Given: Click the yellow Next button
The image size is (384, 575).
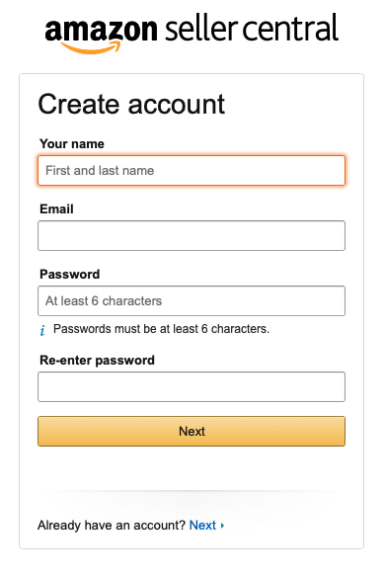Looking at the screenshot, I should click(191, 431).
